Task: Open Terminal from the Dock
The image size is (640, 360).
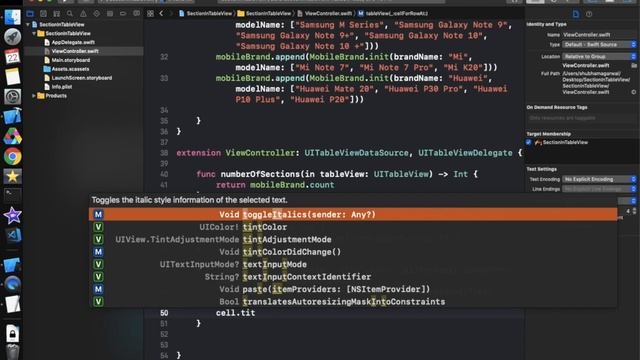Action: (12, 196)
